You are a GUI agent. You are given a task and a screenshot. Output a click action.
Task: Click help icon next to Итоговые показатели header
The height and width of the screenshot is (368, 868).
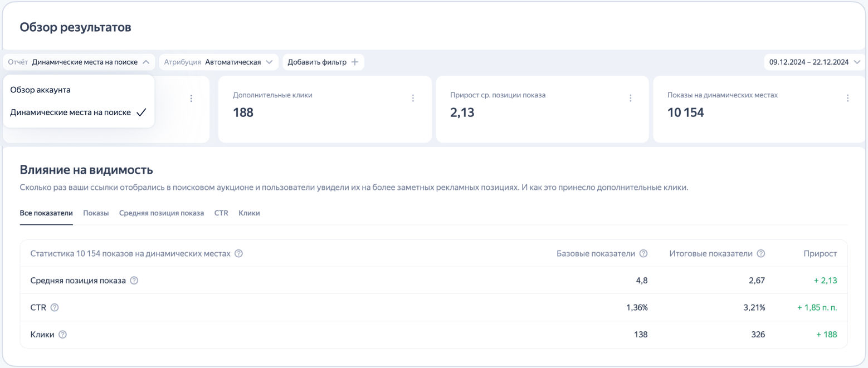(760, 253)
